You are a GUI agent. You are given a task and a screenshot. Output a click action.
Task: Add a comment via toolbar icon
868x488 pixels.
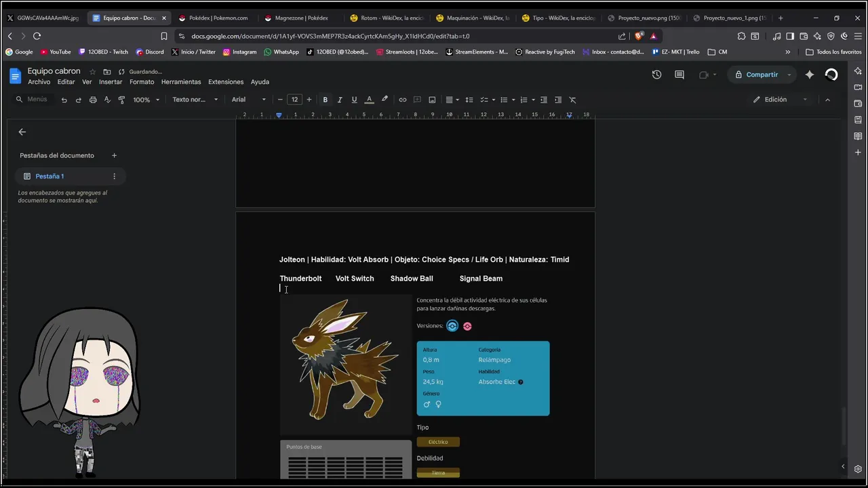417,100
